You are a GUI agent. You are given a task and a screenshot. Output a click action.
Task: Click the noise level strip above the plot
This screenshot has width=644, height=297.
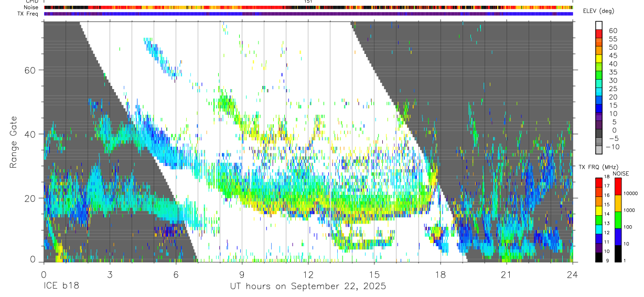click(x=308, y=7)
